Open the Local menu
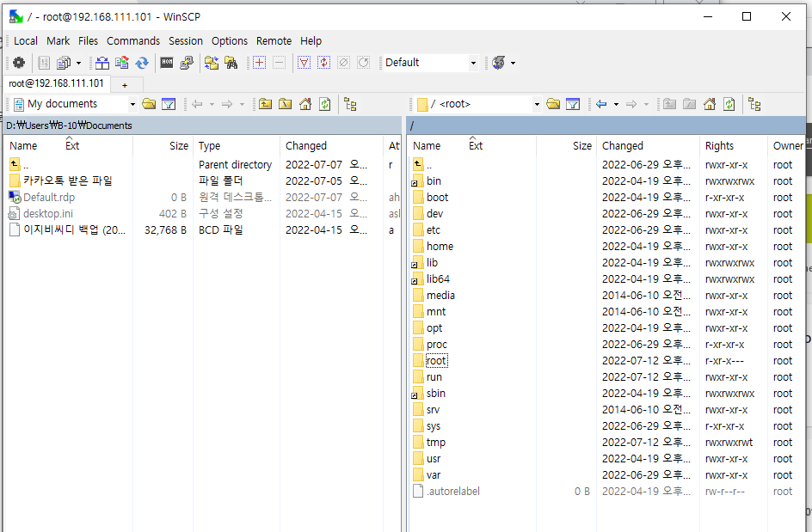812x532 pixels. (x=26, y=41)
